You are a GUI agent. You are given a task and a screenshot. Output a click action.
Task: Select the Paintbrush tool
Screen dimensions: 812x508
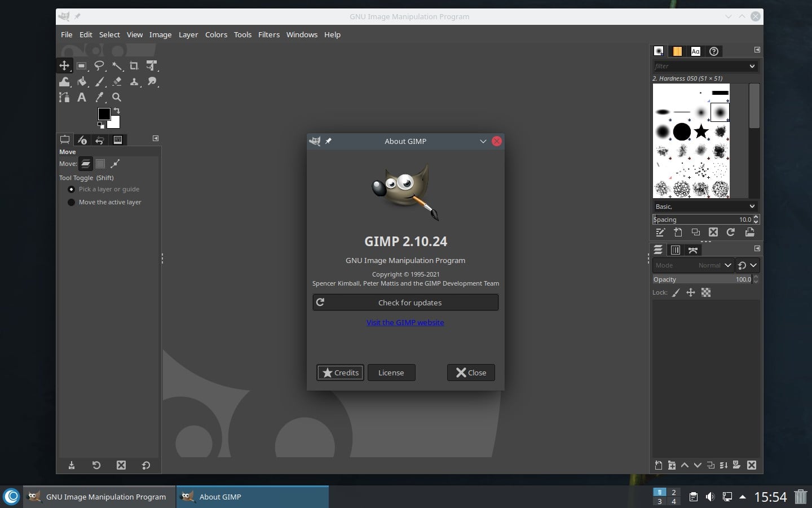pos(99,82)
